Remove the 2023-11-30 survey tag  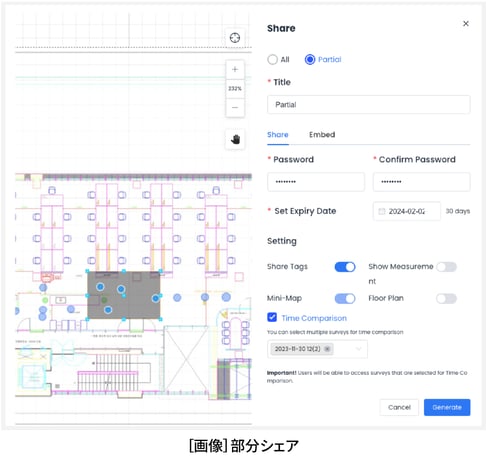tap(327, 349)
